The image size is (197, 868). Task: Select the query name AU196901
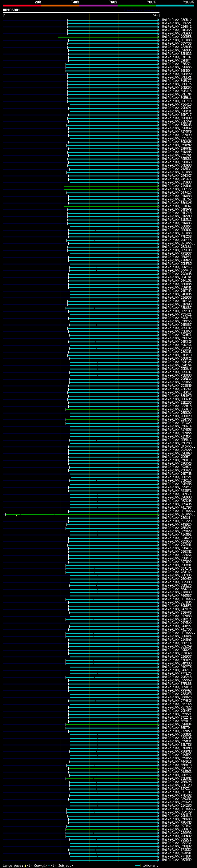pyautogui.click(x=11, y=10)
